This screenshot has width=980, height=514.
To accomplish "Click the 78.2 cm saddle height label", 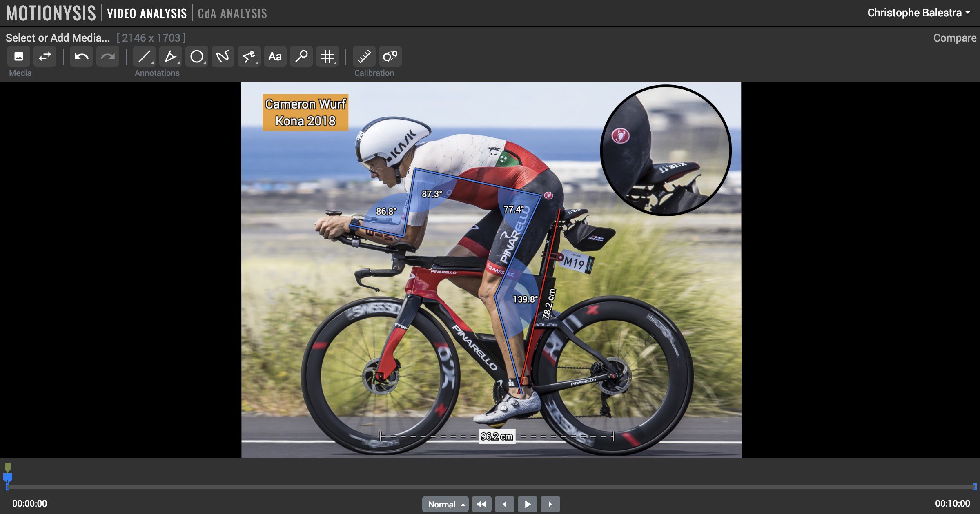I will tap(549, 304).
